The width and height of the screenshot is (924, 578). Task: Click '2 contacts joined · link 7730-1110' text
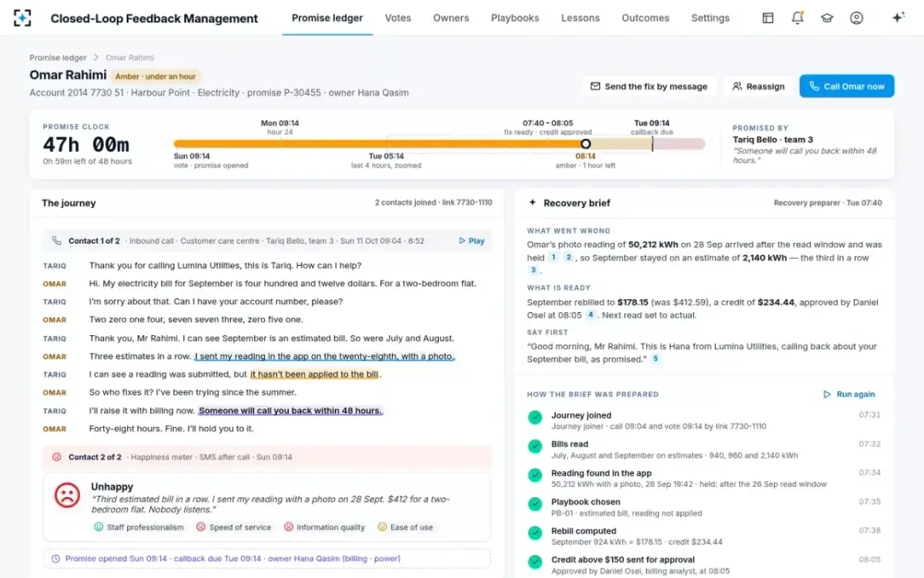pyautogui.click(x=434, y=203)
